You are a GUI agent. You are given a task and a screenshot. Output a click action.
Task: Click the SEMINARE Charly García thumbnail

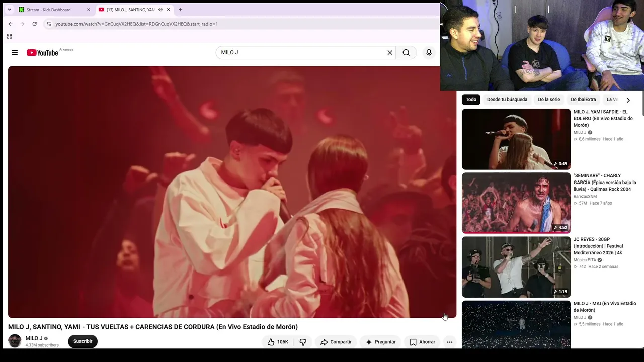516,203
